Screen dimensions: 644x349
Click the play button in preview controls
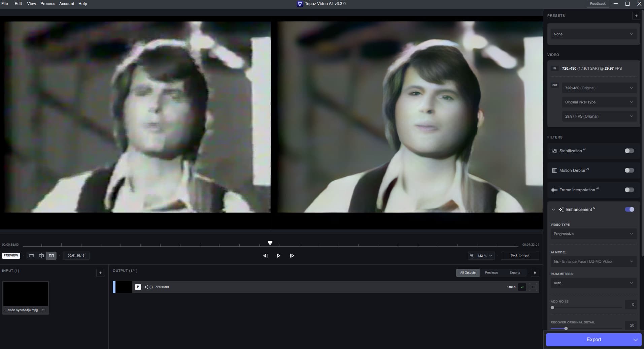coord(278,256)
